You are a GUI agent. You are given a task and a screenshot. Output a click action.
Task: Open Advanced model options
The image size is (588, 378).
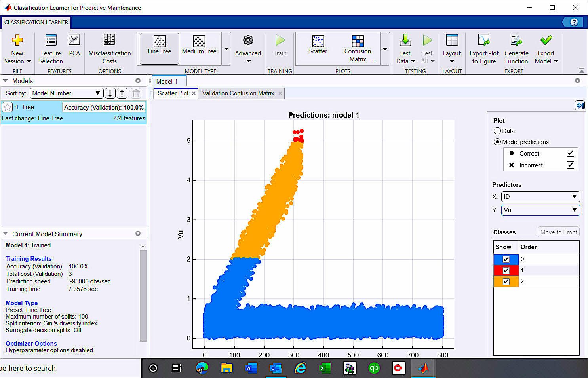pyautogui.click(x=248, y=49)
